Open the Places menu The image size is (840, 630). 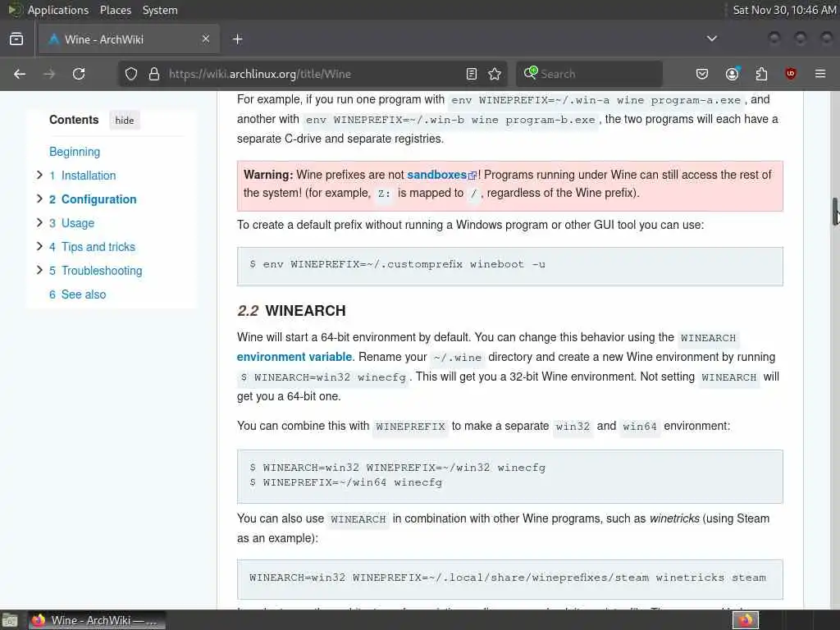(115, 10)
